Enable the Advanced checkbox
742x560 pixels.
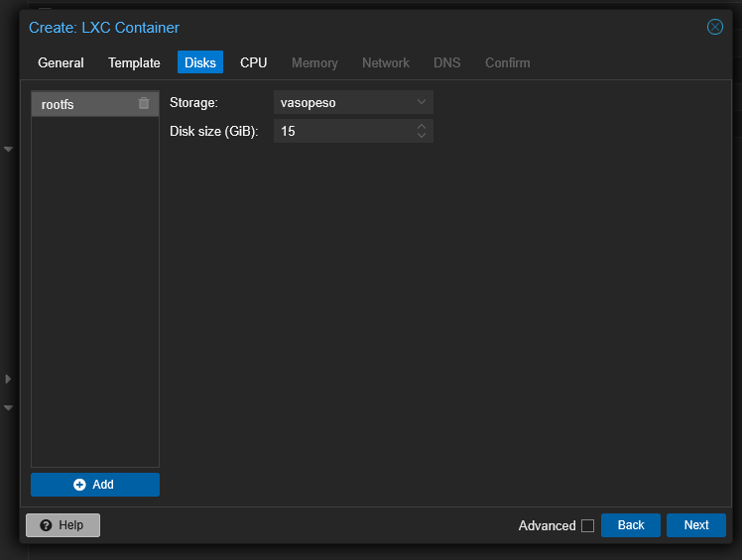[587, 525]
